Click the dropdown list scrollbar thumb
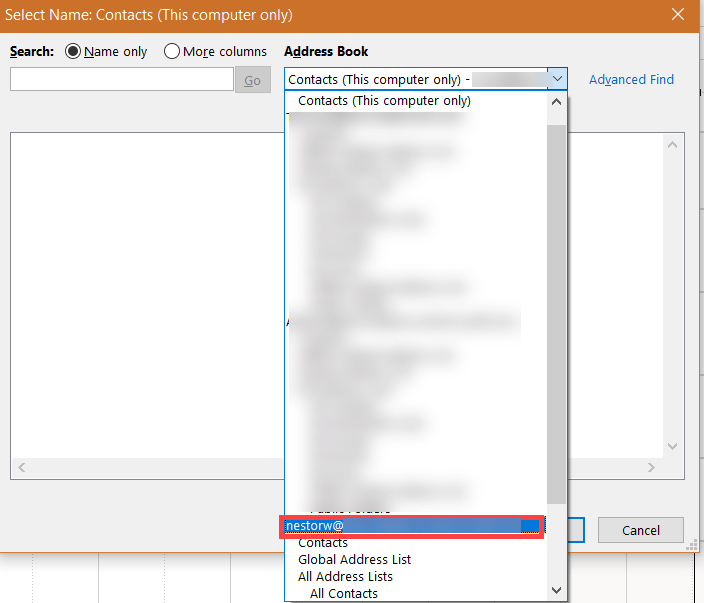Screen dimensions: 704x603 [x=556, y=314]
